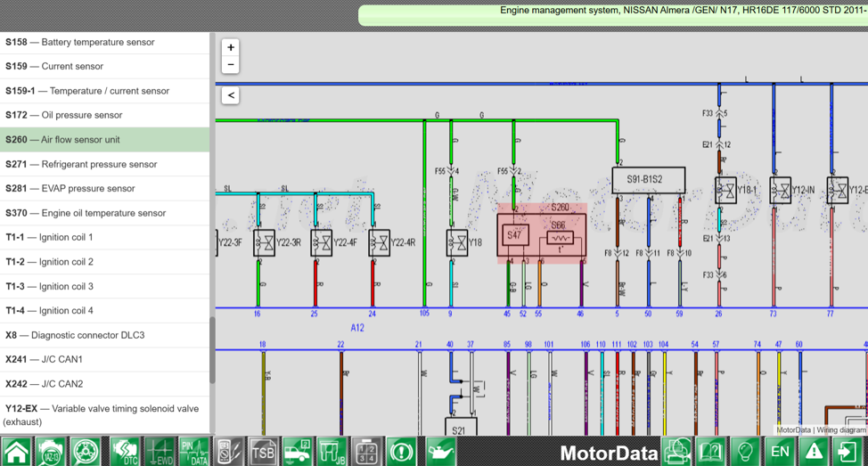868x466 pixels.
Task: Log out with the exit icon
Action: pos(848,451)
